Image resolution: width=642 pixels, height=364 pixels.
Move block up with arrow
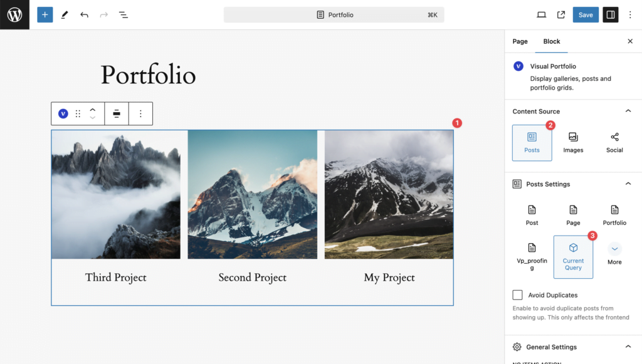coord(93,110)
